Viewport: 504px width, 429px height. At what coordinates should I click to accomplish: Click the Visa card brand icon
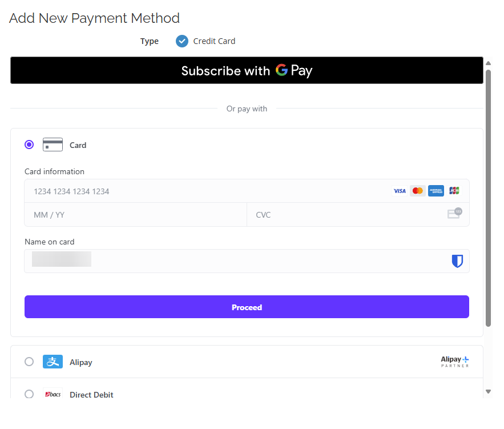[400, 191]
